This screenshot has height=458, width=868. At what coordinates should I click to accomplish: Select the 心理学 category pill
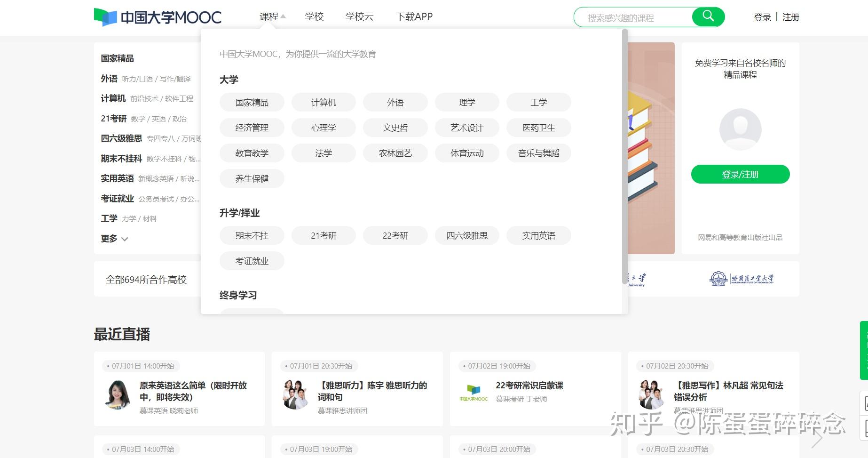(324, 127)
